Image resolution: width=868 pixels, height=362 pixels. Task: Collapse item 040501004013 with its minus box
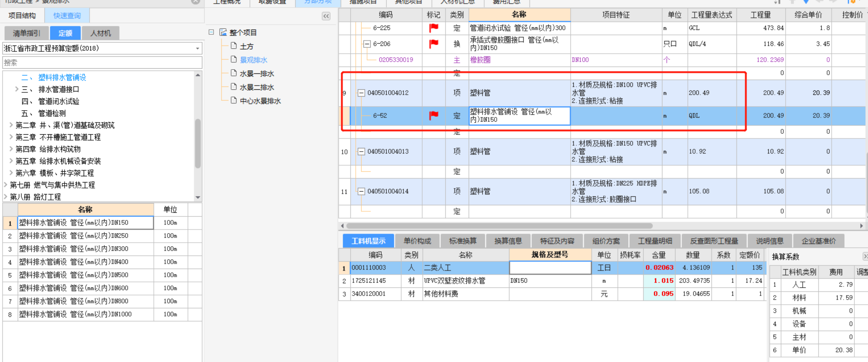click(361, 152)
